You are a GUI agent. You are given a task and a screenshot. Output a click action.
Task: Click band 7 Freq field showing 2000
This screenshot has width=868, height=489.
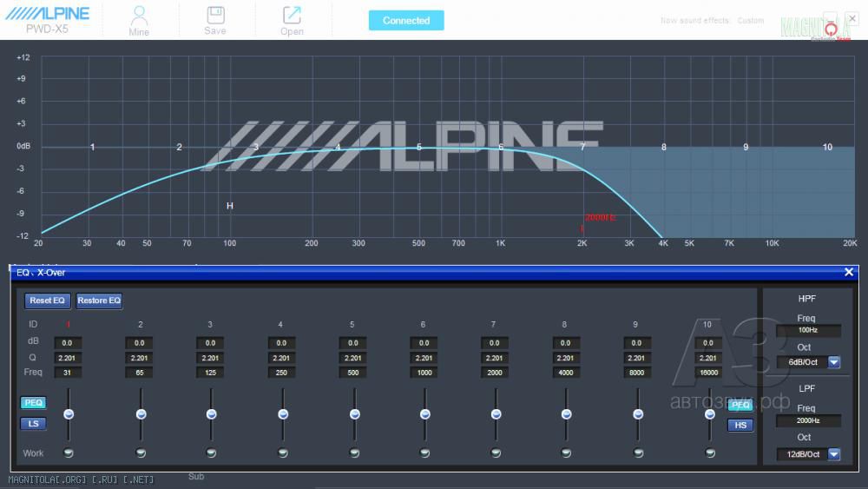coord(495,373)
